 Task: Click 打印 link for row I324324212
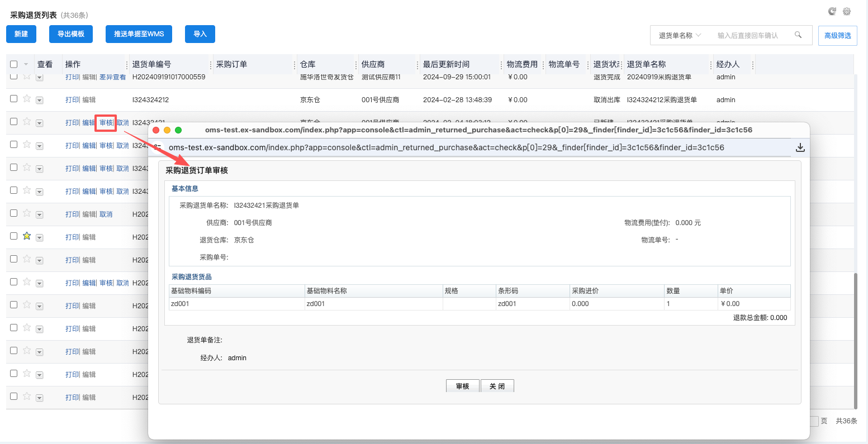coord(72,100)
